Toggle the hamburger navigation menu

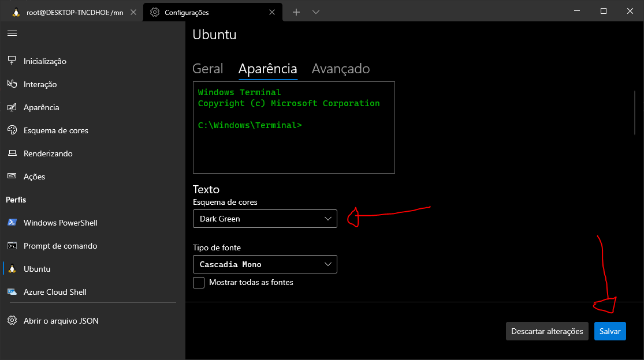click(x=12, y=33)
